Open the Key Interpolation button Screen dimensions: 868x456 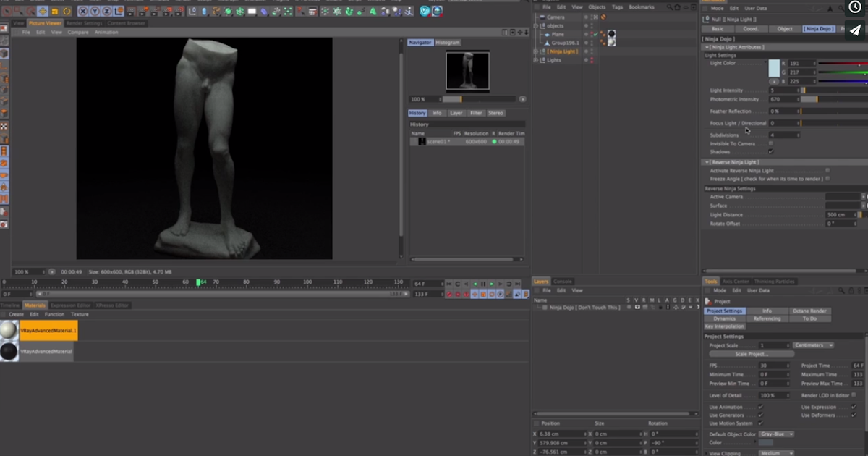pos(725,326)
